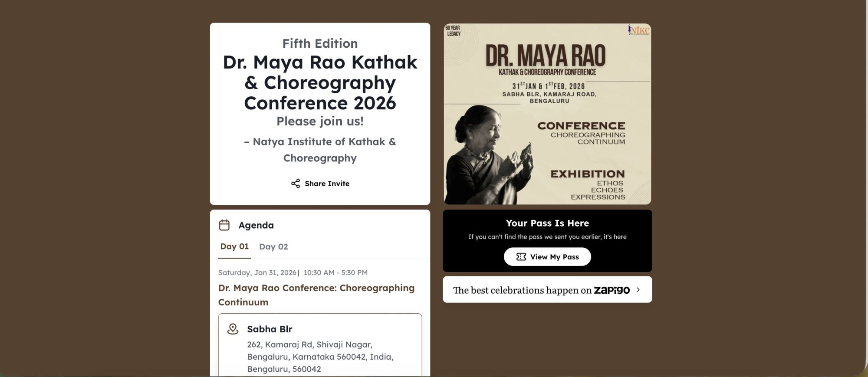This screenshot has height=377, width=868.
Task: Click the Agenda section heading
Action: pyautogui.click(x=256, y=225)
